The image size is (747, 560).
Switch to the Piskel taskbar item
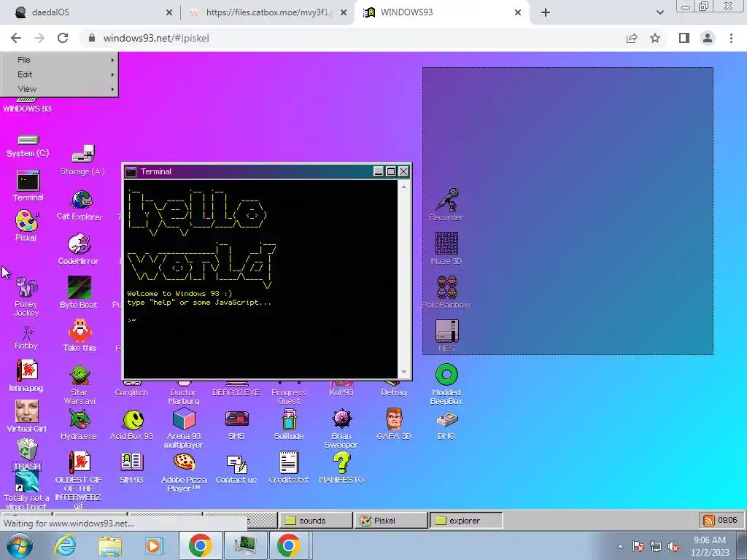(x=391, y=521)
